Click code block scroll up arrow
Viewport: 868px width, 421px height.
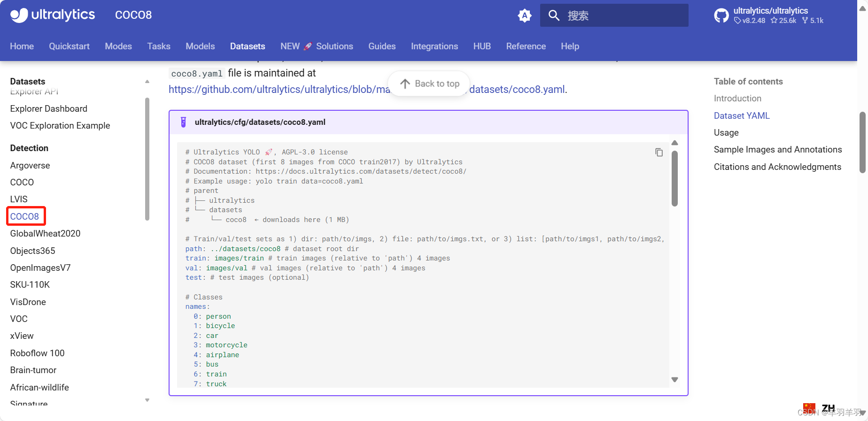click(x=674, y=143)
